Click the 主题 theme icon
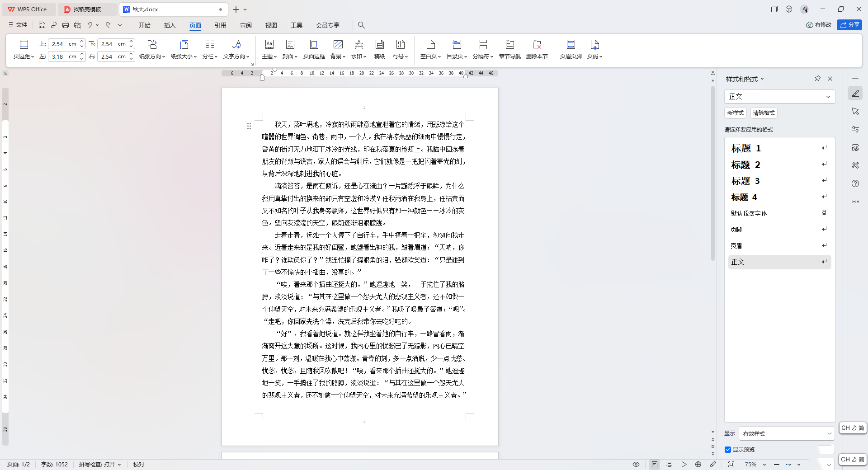The width and height of the screenshot is (868, 470). 269,44
